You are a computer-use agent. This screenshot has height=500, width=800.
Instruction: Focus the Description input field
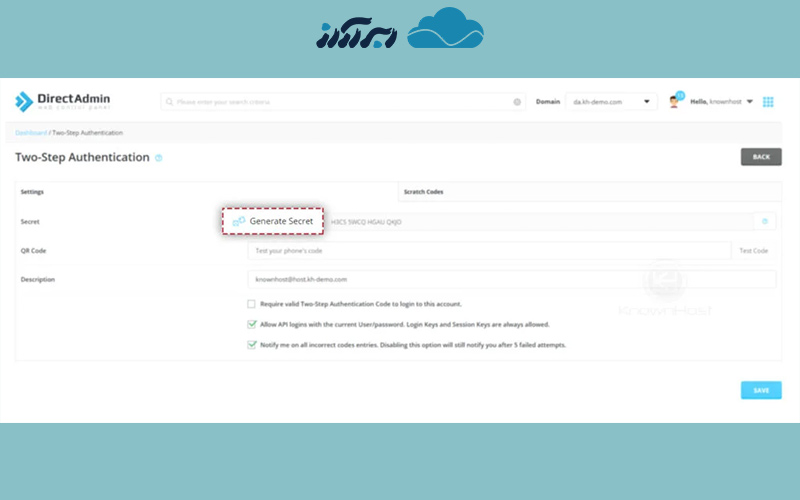click(x=510, y=279)
